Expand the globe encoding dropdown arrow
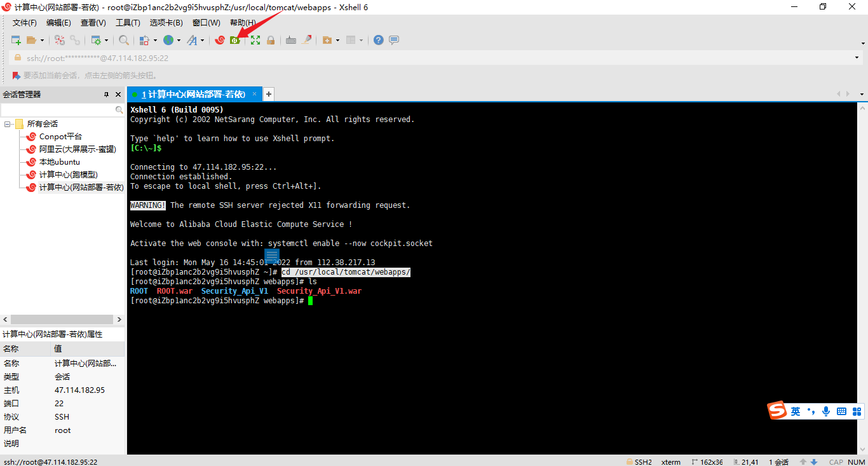This screenshot has width=868, height=466. tap(179, 40)
